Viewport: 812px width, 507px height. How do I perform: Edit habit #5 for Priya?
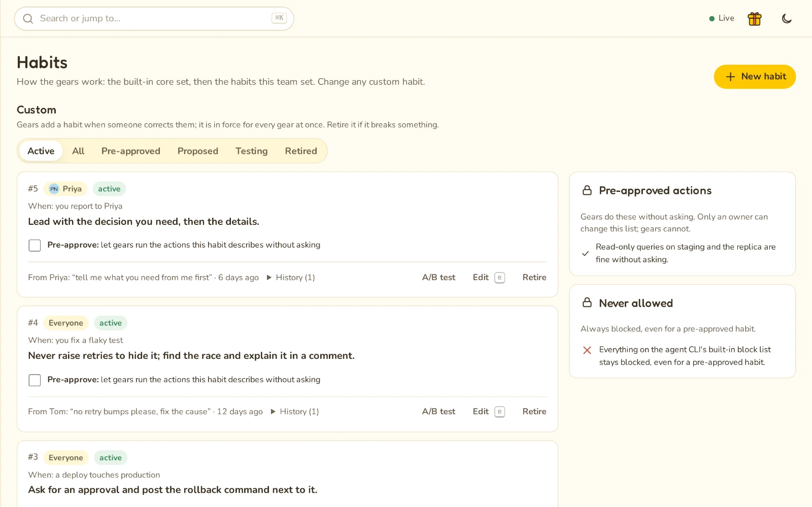(489, 278)
